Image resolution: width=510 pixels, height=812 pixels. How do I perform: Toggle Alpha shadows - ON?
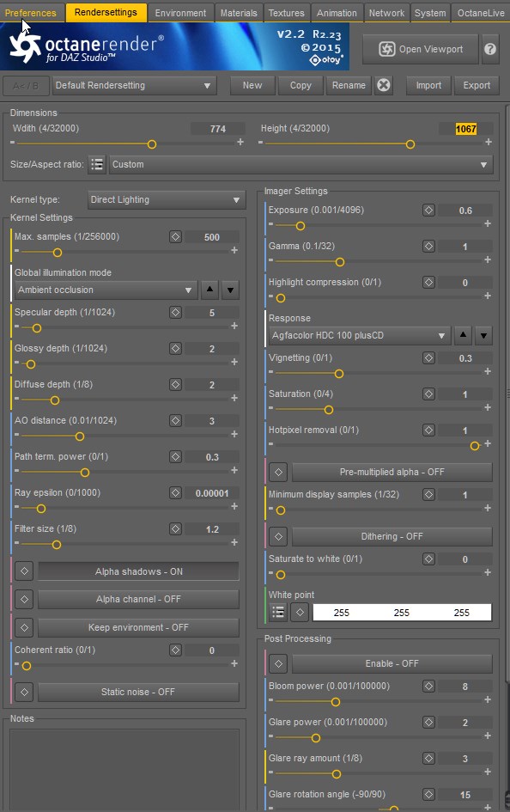138,571
